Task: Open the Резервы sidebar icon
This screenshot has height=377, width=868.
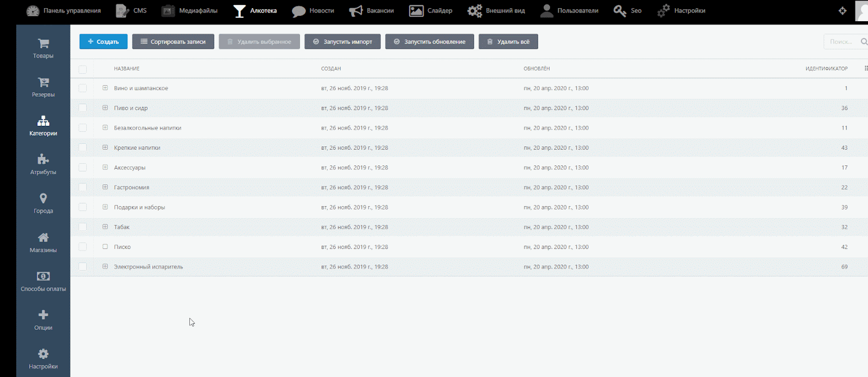Action: click(x=43, y=82)
